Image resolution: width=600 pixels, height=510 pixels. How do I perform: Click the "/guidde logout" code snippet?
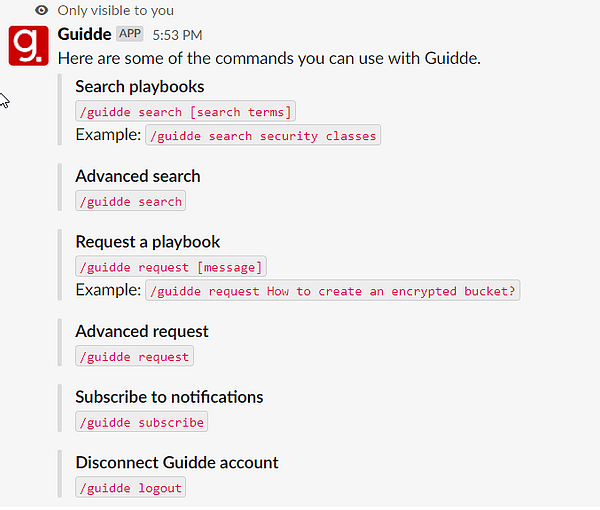tap(130, 487)
